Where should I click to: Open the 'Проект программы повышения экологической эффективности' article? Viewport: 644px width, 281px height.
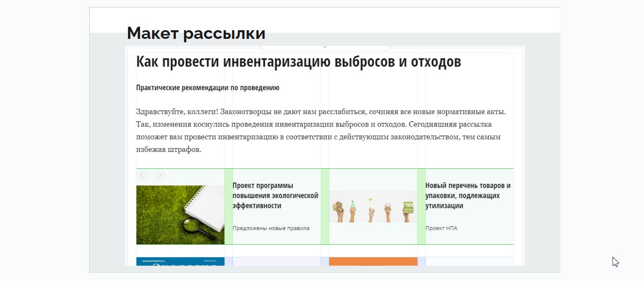[x=275, y=196]
